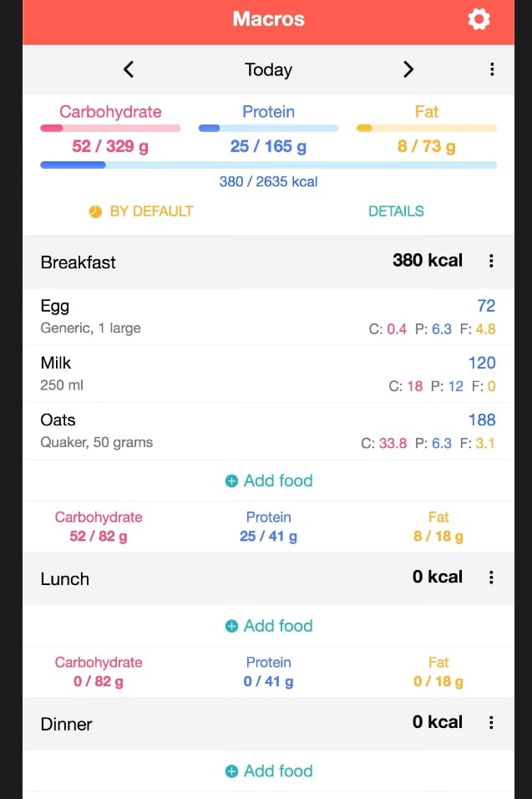This screenshot has width=532, height=799.
Task: Go to the previous day arrow
Action: tap(129, 69)
